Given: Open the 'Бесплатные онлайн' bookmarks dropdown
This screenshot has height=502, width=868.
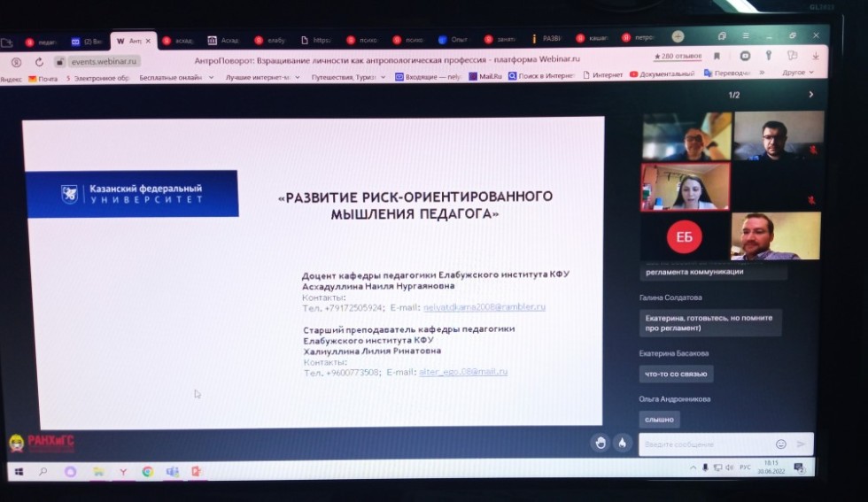Looking at the screenshot, I should click(x=176, y=78).
